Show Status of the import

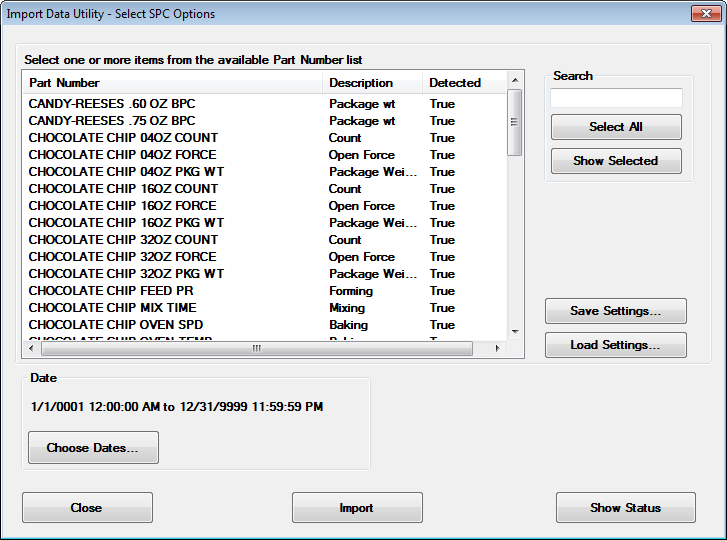click(x=625, y=508)
